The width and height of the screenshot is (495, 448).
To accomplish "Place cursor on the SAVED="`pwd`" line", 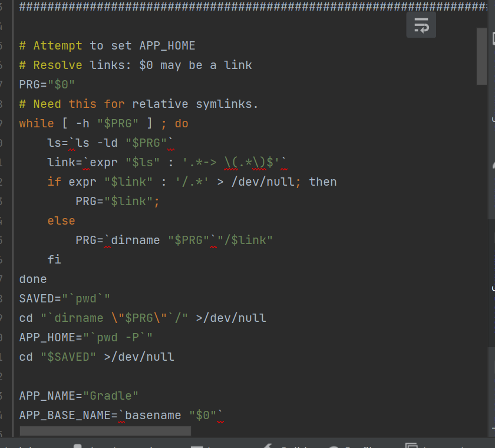I will [65, 298].
